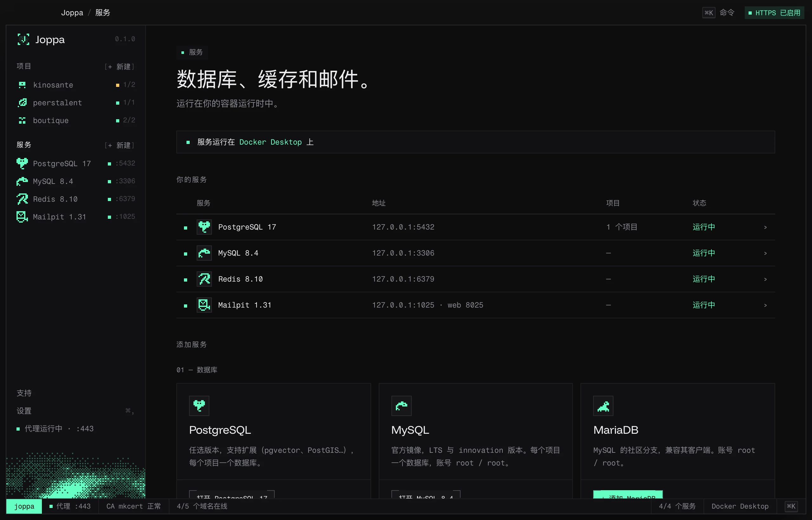This screenshot has width=812, height=520.
Task: Open 支持 in the sidebar
Action: point(24,393)
